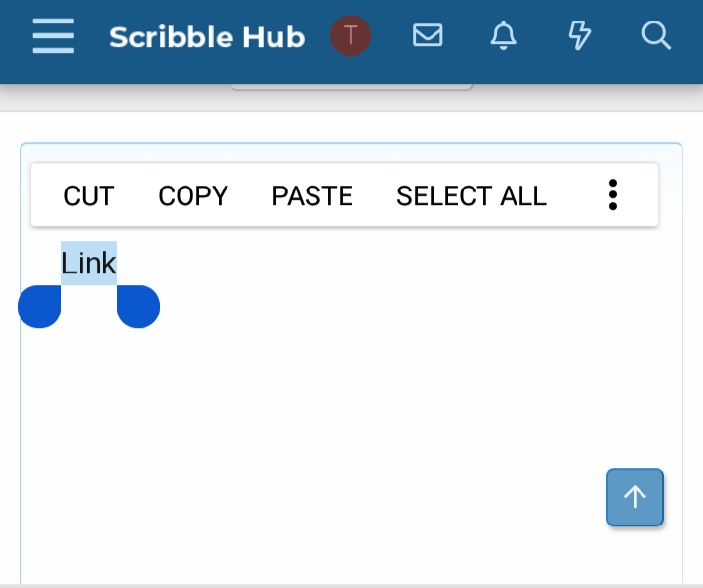Open the T user avatar menu
This screenshot has height=588, width=703.
point(351,36)
